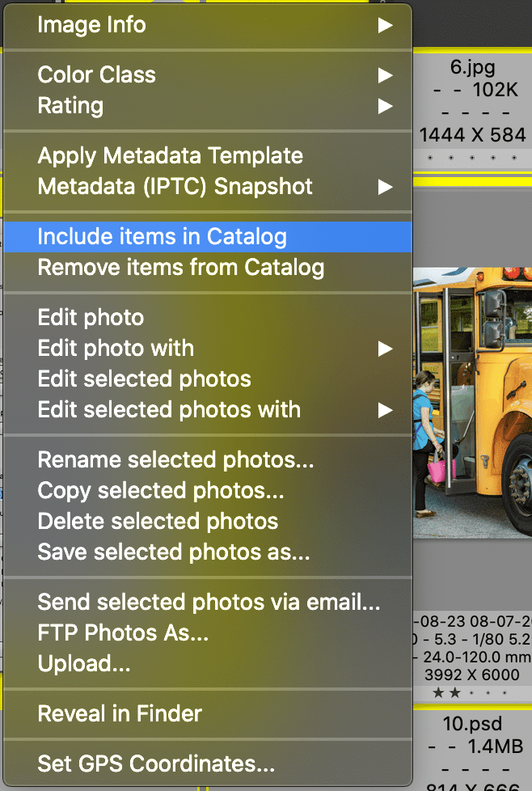
Task: Expand the Image Info submenu arrow
Action: coord(386,25)
